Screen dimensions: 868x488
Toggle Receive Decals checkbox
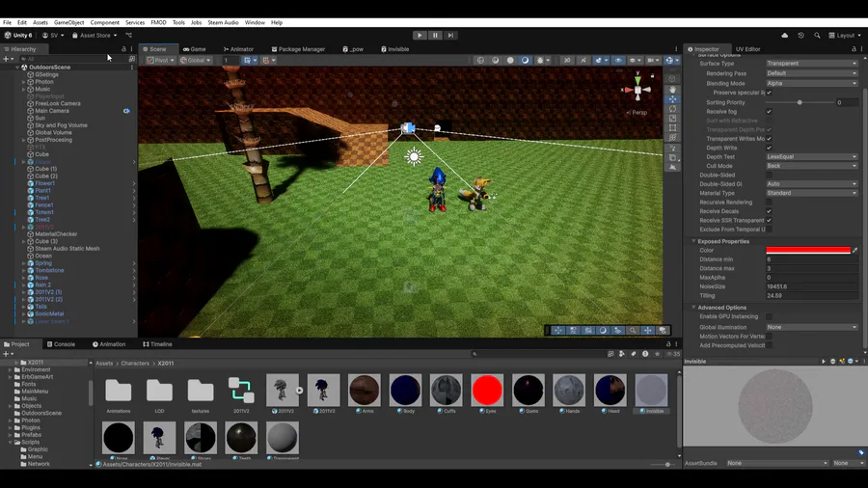[769, 211]
